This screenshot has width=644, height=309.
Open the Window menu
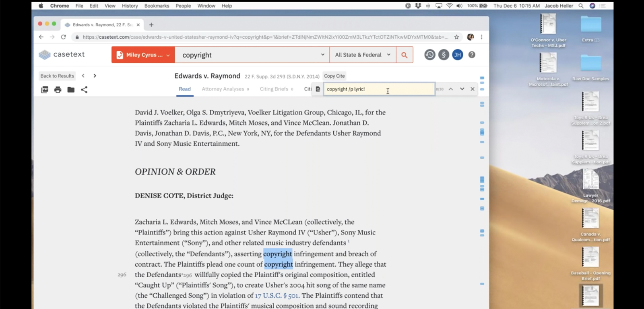point(206,6)
